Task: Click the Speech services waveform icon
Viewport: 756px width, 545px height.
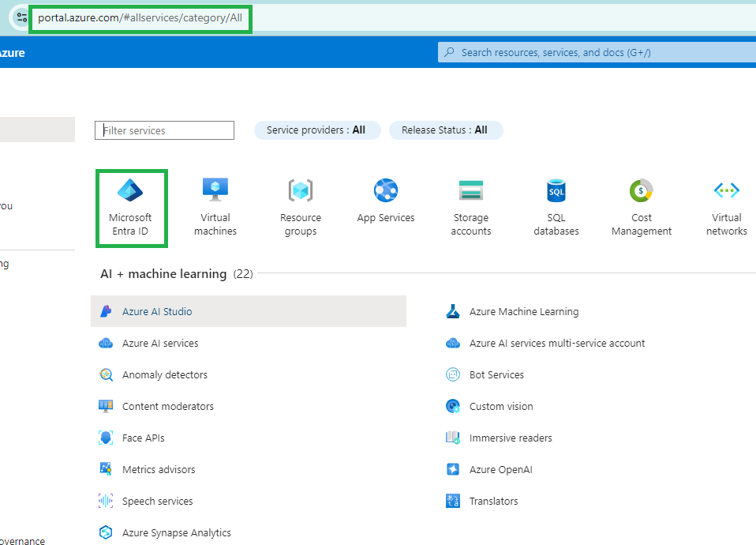Action: 106,501
